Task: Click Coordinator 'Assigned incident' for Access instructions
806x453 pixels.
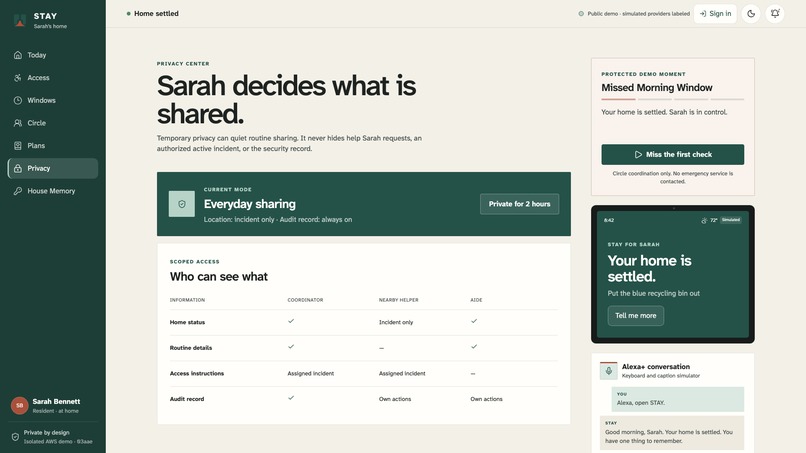Action: pyautogui.click(x=310, y=373)
